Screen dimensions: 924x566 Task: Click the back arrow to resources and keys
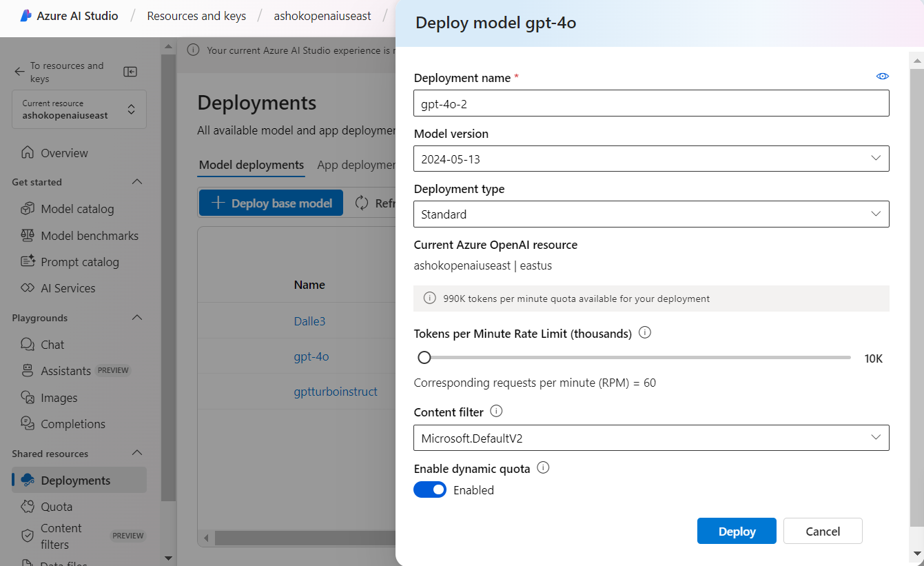click(x=19, y=72)
